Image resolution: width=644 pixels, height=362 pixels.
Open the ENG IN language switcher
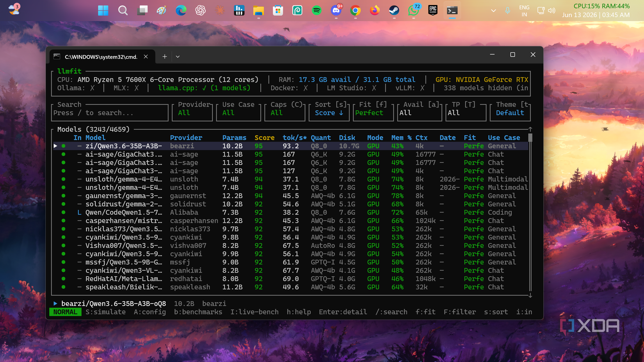524,11
